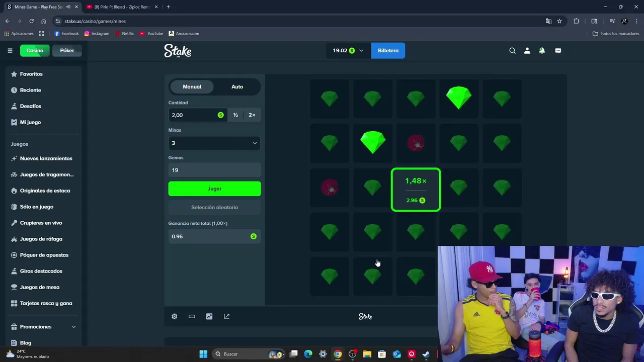
Task: Select the Casino section toggle
Action: point(35,50)
